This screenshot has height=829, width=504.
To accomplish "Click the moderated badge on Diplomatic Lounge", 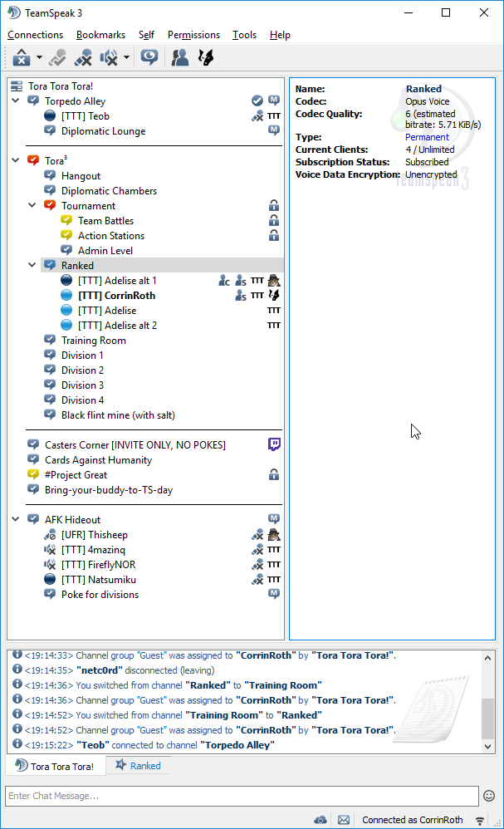I will point(274,130).
